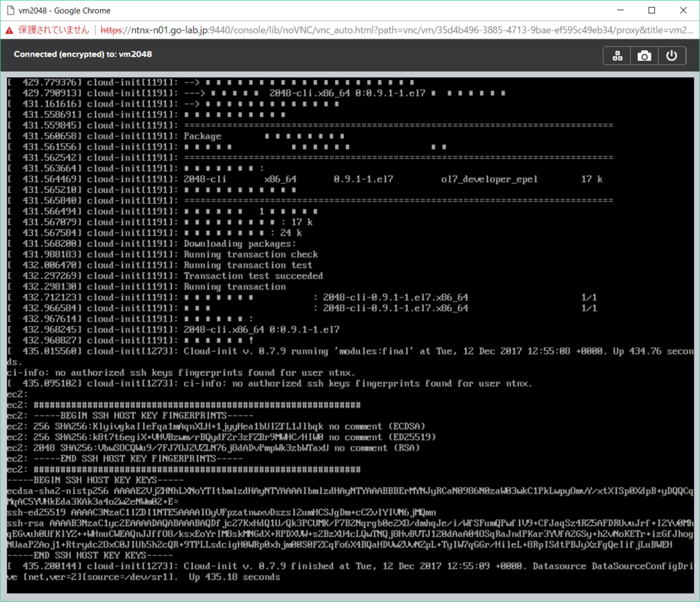700x602 pixels.
Task: Minimize the vm2048 Chrome window
Action: click(x=620, y=10)
